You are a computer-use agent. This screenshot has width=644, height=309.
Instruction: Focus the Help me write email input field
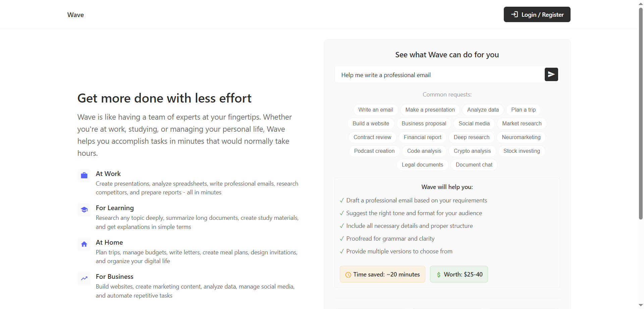click(x=439, y=75)
